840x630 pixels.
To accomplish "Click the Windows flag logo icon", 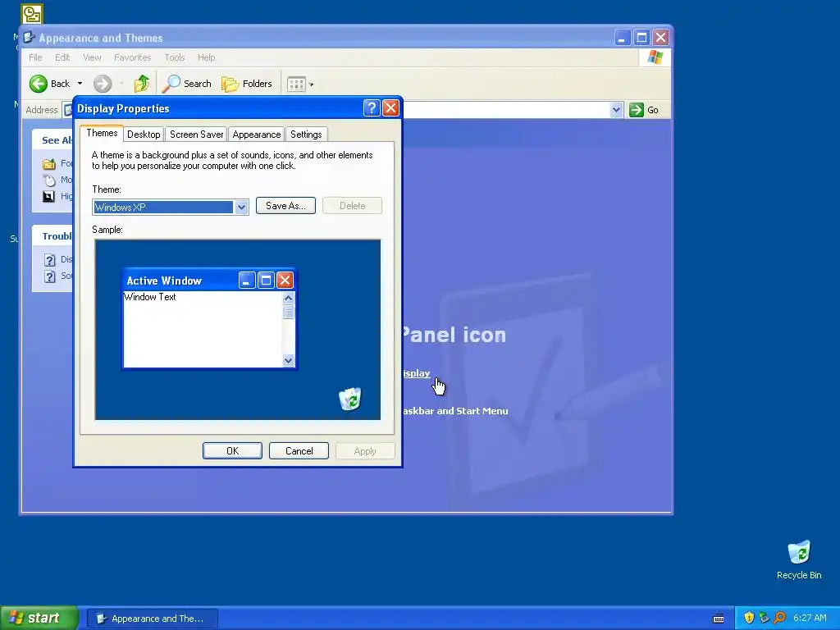I will (x=655, y=57).
